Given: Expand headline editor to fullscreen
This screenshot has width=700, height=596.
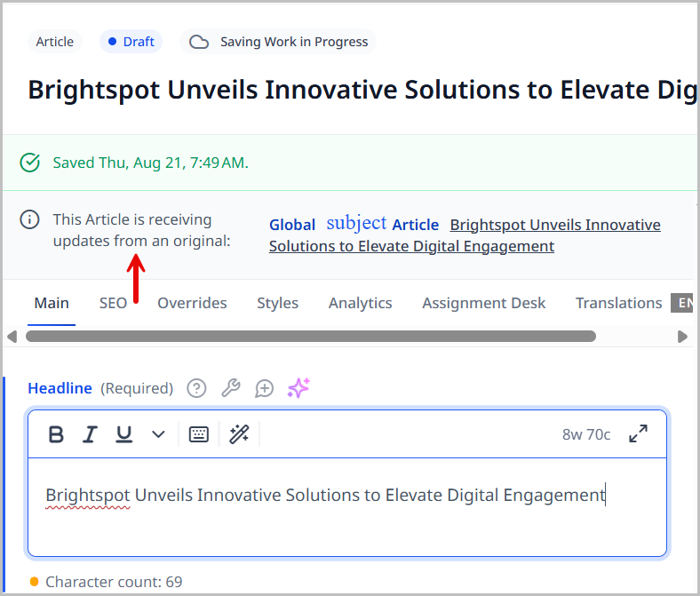Looking at the screenshot, I should click(x=638, y=434).
